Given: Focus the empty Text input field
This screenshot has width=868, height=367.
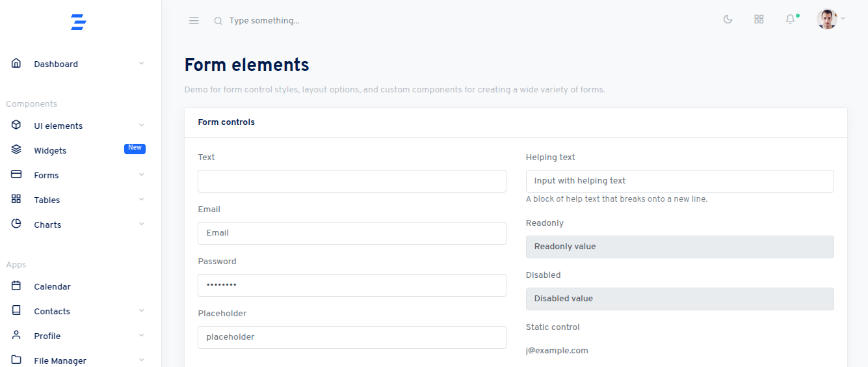Looking at the screenshot, I should 352,181.
